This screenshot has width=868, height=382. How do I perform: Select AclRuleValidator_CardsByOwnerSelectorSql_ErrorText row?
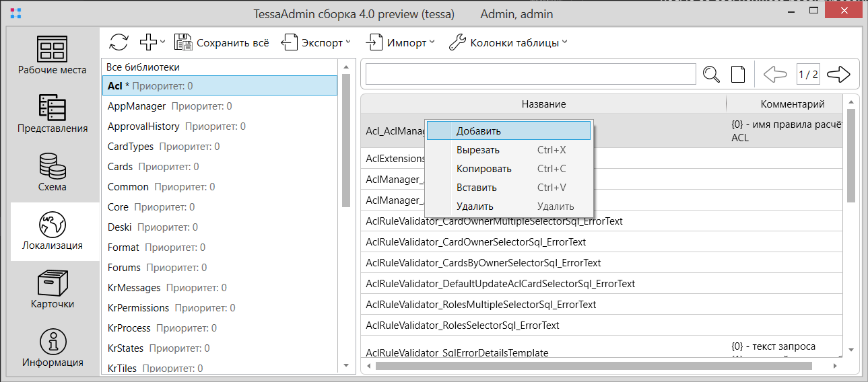(x=602, y=263)
